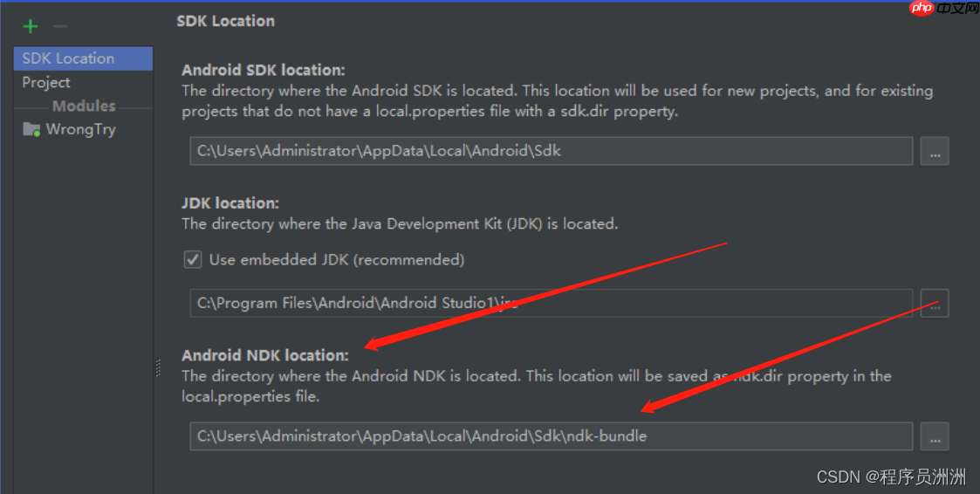Click the green plus add module icon

tap(30, 26)
